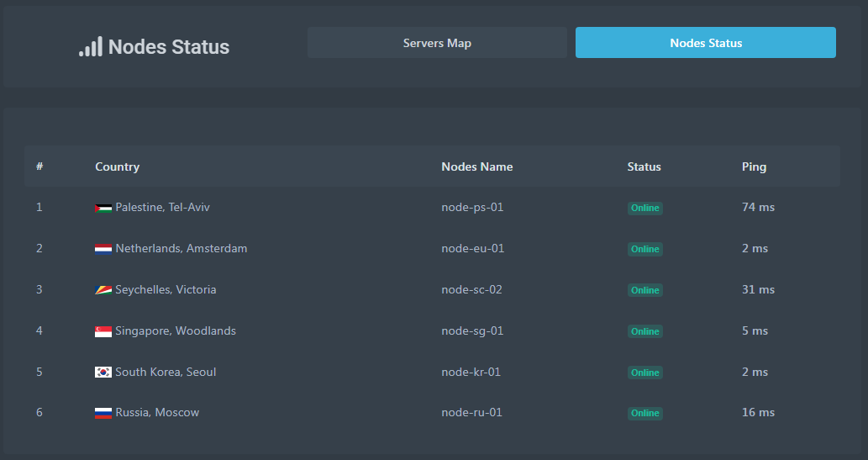
Task: Click the Online badge for node-ru-01
Action: pyautogui.click(x=645, y=413)
